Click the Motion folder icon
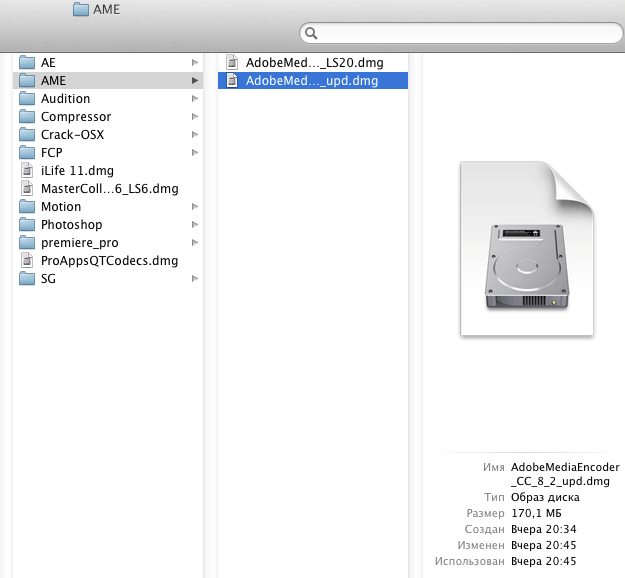This screenshot has height=578, width=625. tap(27, 206)
